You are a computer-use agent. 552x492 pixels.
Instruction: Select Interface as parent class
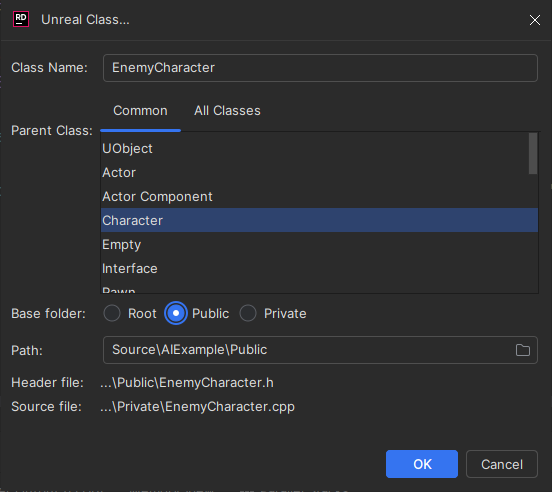(x=319, y=269)
